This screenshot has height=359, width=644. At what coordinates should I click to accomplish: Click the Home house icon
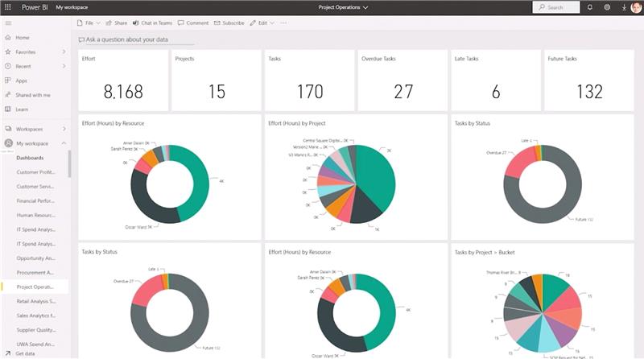(8, 37)
